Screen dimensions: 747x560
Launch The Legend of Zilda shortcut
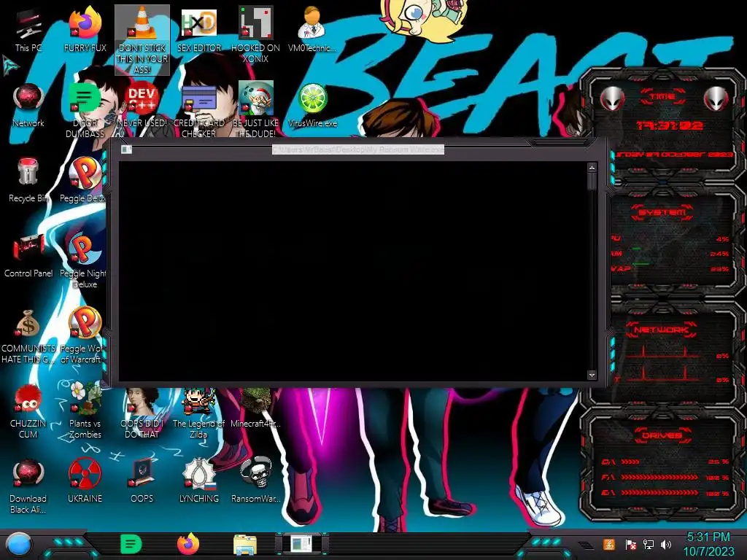[x=199, y=413]
